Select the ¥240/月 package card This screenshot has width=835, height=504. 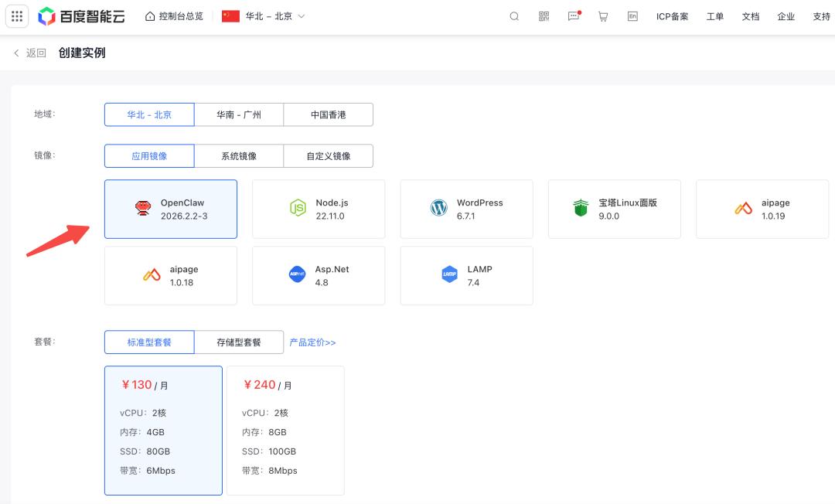pyautogui.click(x=285, y=430)
